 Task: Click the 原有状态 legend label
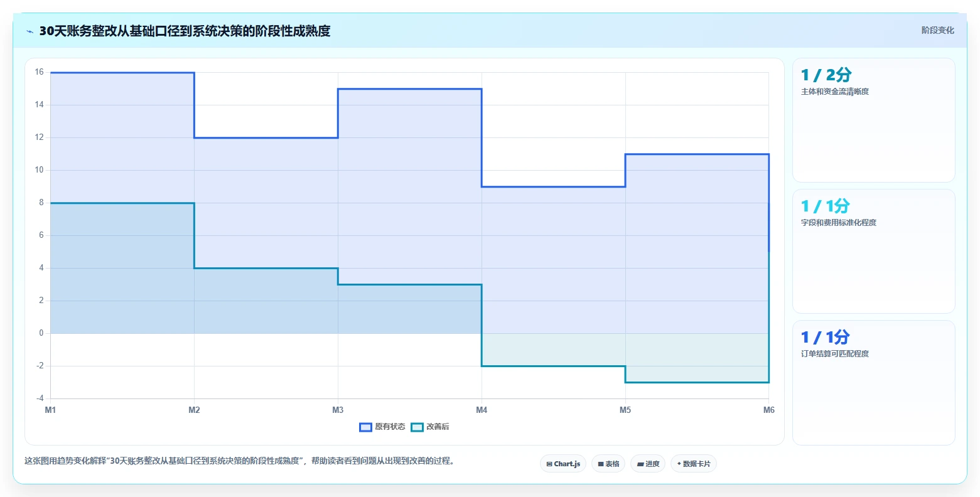pyautogui.click(x=390, y=427)
